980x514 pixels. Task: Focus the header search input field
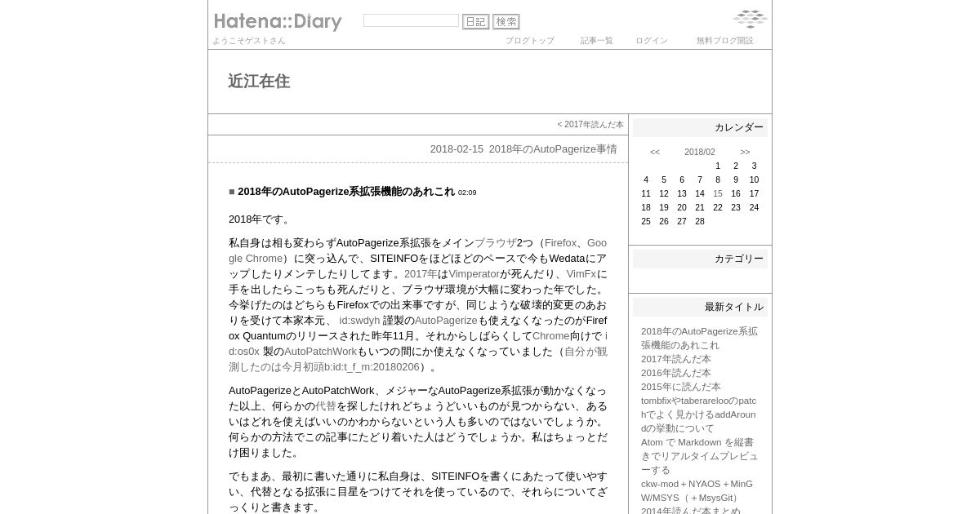411,20
